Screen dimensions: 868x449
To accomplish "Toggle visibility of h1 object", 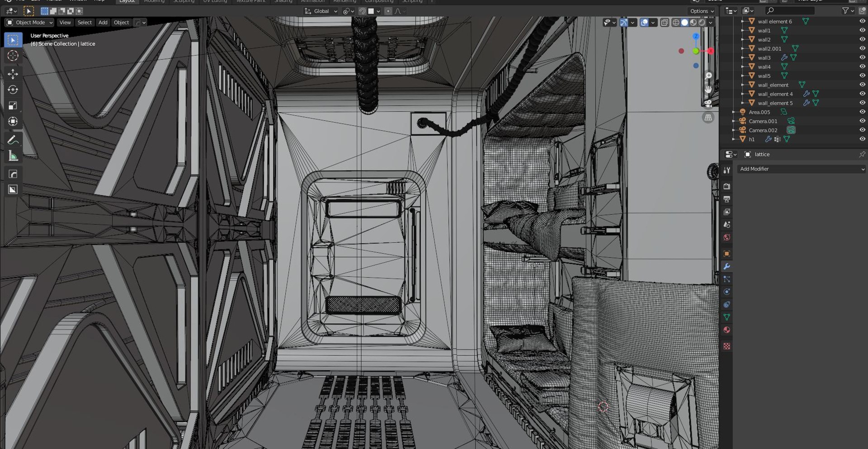I will coord(862,139).
